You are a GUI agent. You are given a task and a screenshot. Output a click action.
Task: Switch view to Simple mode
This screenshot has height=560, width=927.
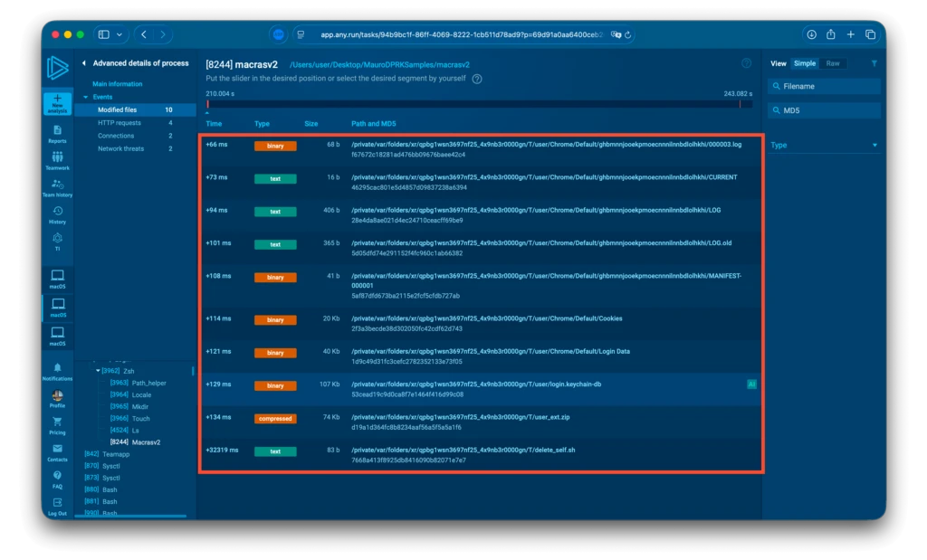click(805, 63)
